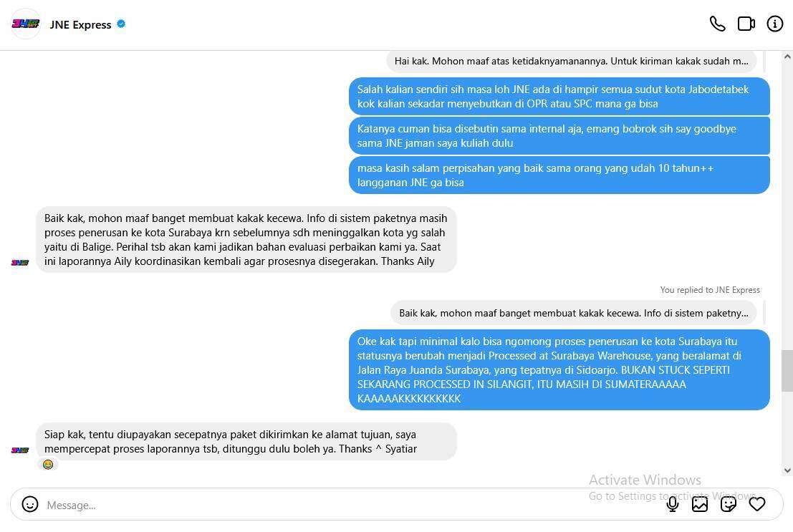Open the emoji picker in message box

[30, 504]
